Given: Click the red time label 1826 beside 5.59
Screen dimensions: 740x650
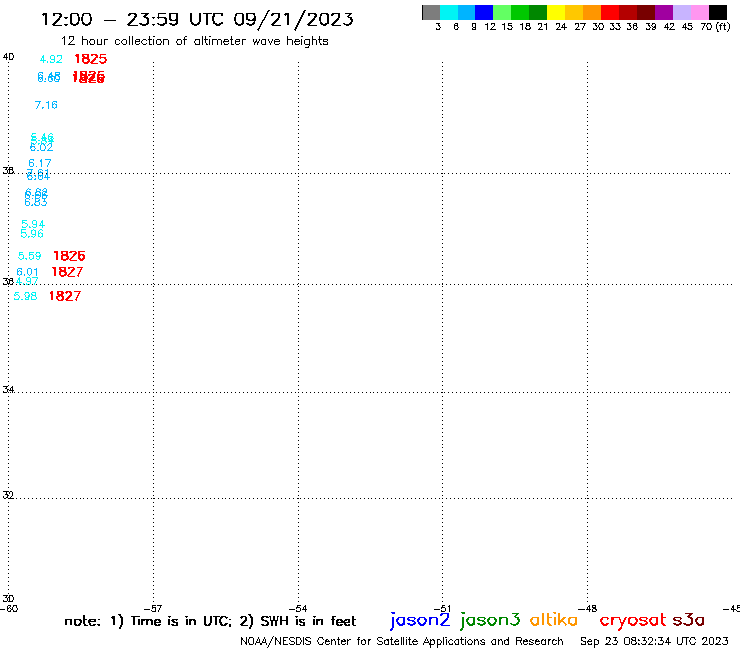Looking at the screenshot, I should tap(69, 256).
